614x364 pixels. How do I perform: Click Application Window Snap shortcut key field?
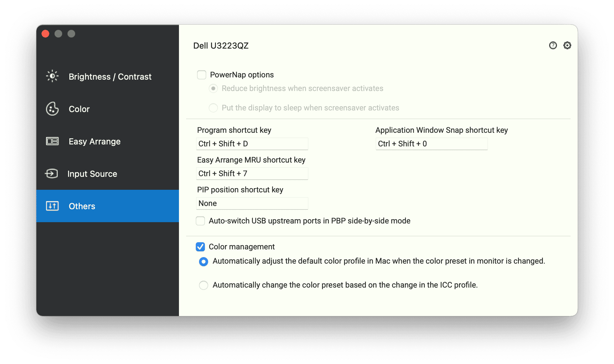coord(431,144)
